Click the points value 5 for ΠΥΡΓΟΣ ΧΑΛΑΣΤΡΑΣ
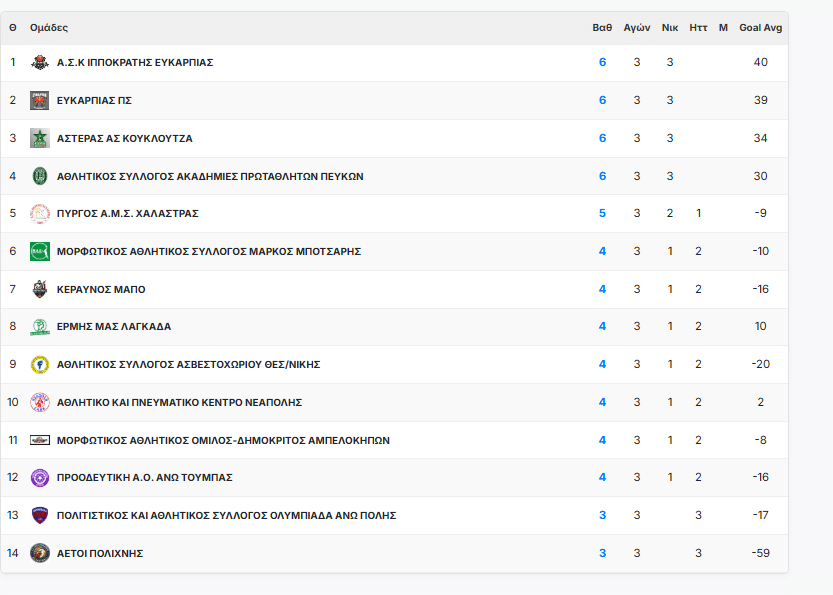 click(602, 213)
